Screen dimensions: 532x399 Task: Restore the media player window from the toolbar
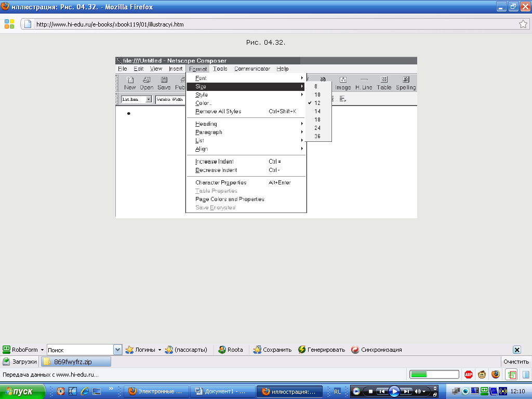click(435, 395)
